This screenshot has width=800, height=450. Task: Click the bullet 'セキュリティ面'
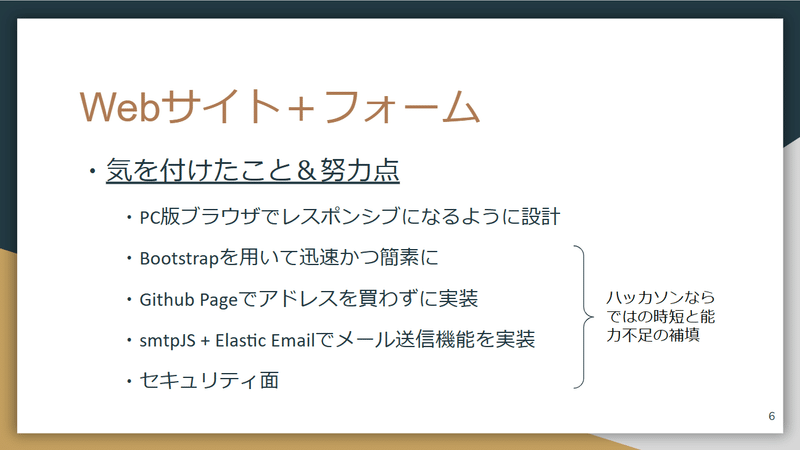[209, 380]
